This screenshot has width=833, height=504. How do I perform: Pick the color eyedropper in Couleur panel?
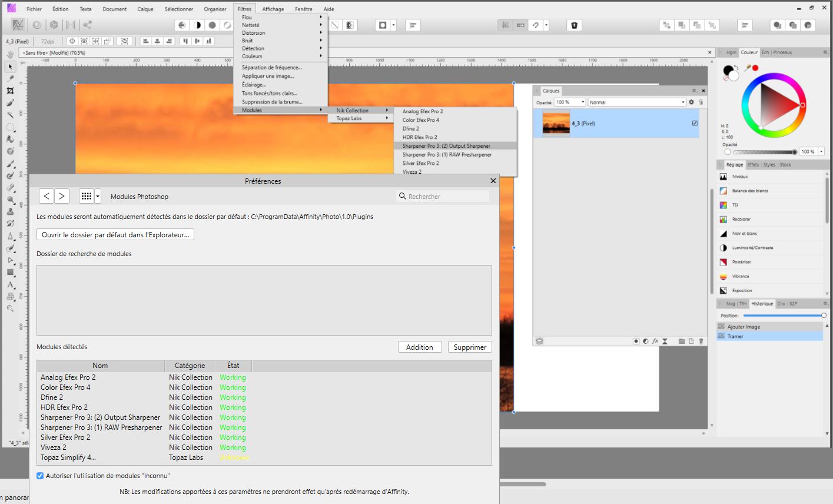747,68
